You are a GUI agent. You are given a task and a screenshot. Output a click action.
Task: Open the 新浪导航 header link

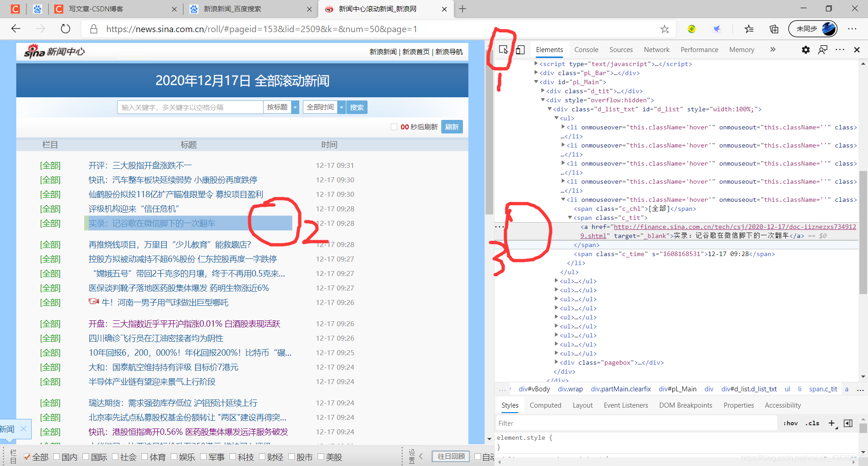tap(449, 52)
